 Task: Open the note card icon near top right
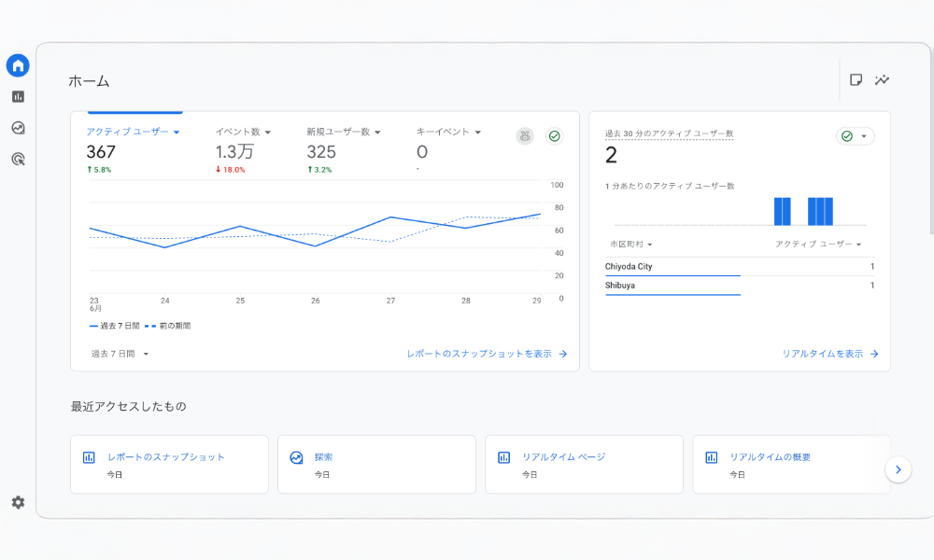tap(856, 81)
